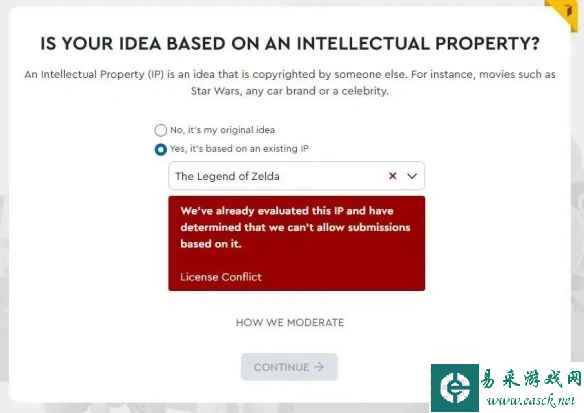The image size is (584, 413).
Task: Click the "Yes, it's based on an existing IP" label
Action: [239, 149]
